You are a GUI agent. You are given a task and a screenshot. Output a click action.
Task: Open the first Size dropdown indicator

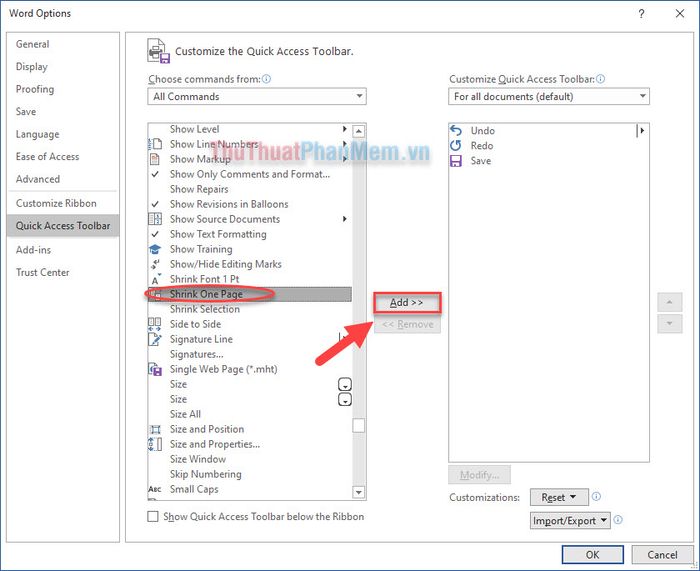point(345,384)
